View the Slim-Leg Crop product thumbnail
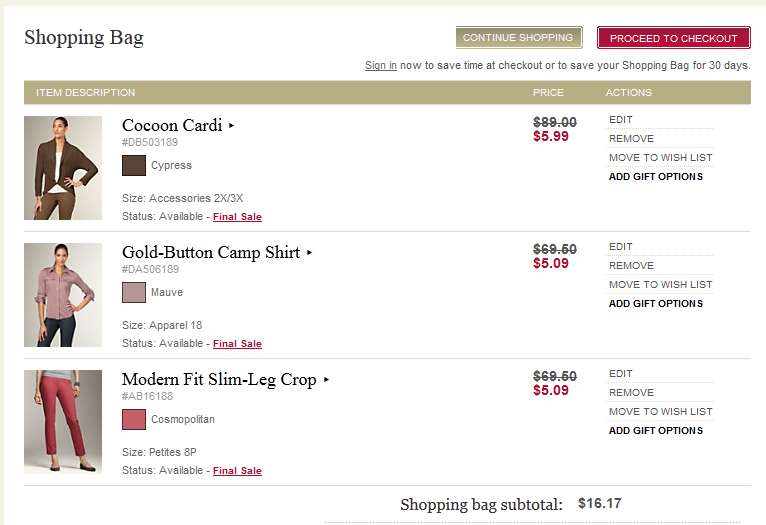The image size is (766, 525). (x=63, y=422)
